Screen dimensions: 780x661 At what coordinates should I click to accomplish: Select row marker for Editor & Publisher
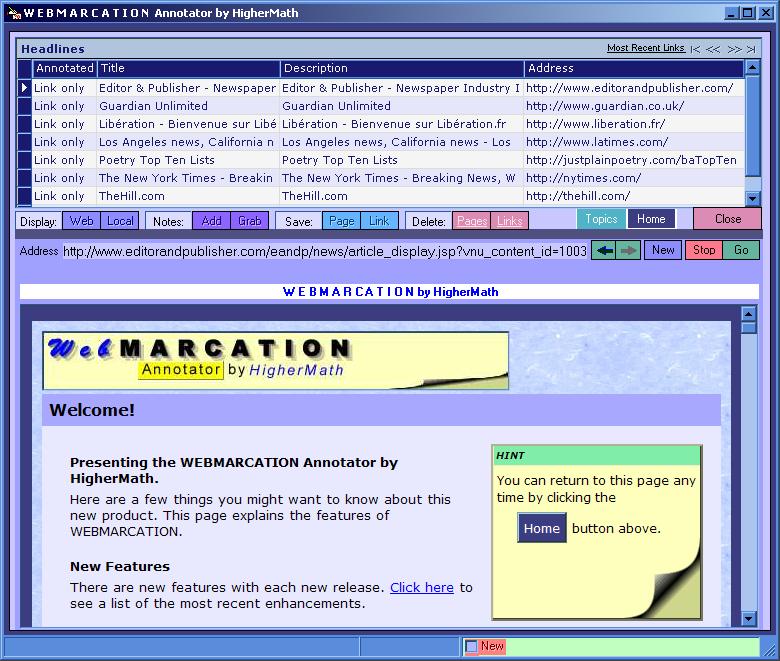pos(24,88)
